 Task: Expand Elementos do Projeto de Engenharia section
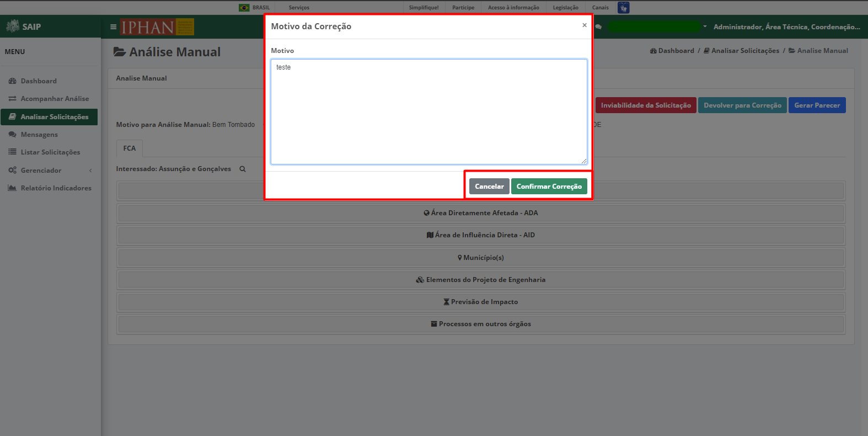481,280
